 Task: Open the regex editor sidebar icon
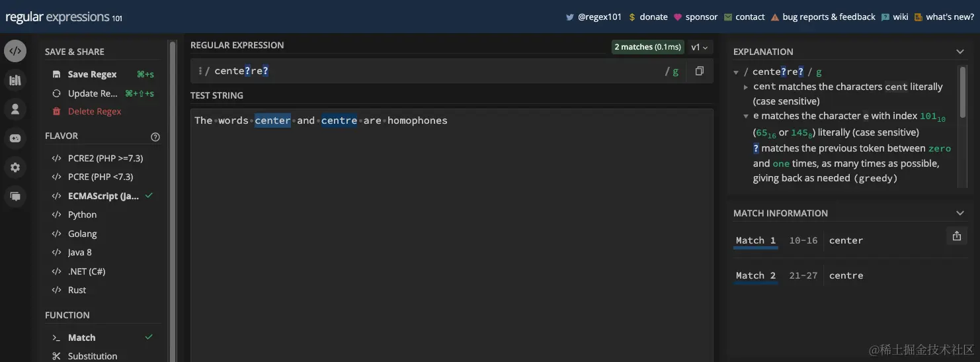15,51
